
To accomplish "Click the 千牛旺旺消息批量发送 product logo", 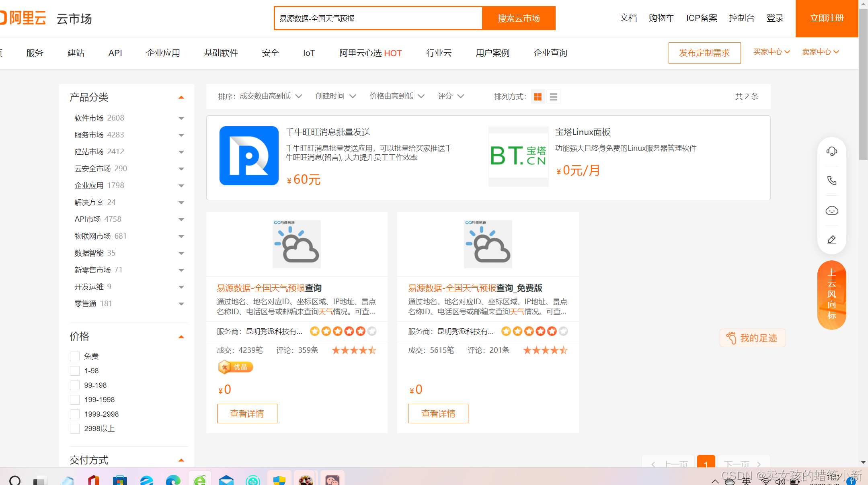I will click(x=249, y=156).
